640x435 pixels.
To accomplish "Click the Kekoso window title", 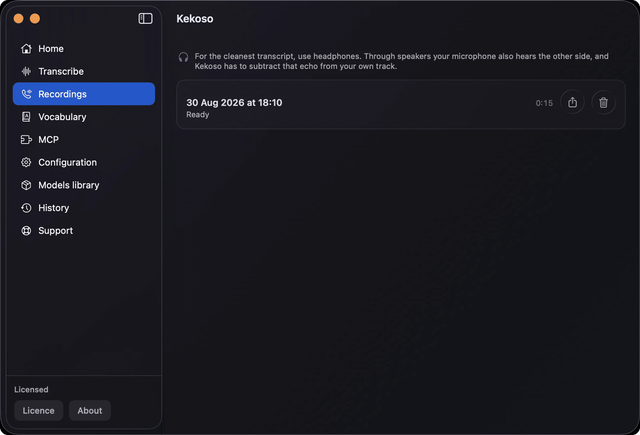I will 195,19.
